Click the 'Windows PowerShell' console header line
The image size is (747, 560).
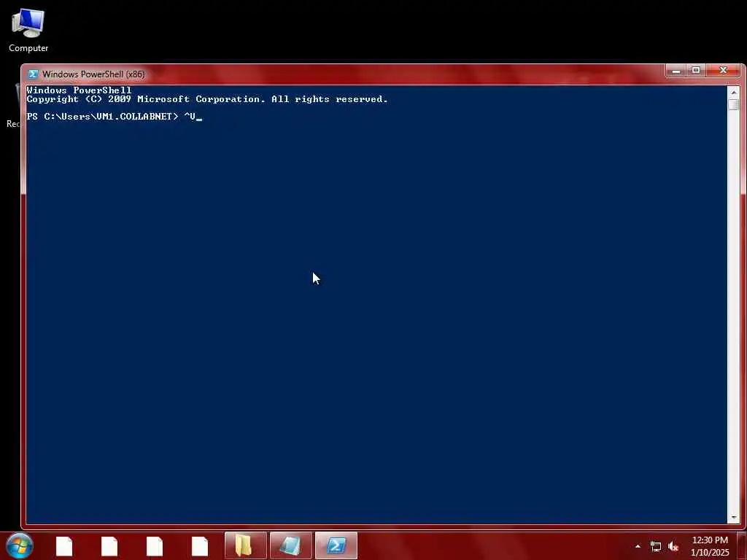(79, 90)
